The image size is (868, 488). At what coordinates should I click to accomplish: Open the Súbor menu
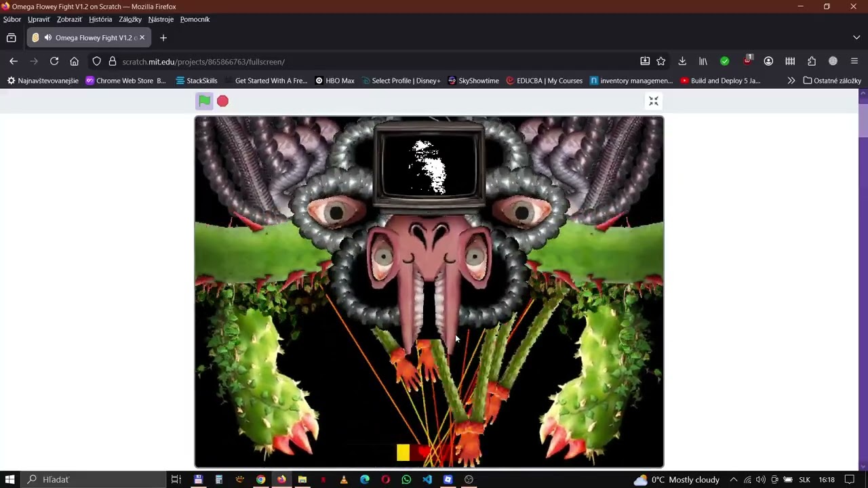(12, 19)
